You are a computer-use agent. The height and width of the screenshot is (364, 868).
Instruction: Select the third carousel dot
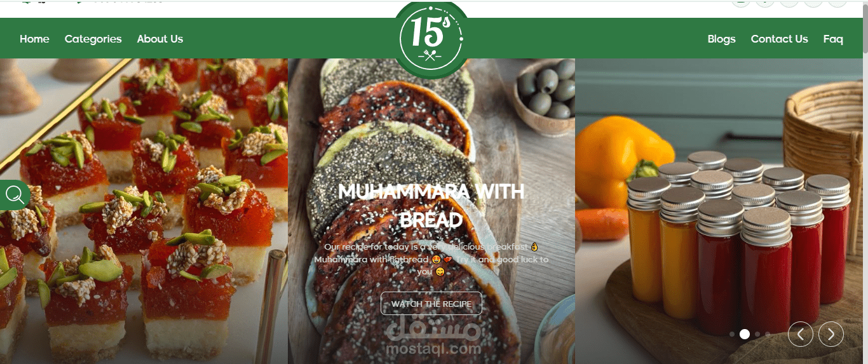coord(757,334)
